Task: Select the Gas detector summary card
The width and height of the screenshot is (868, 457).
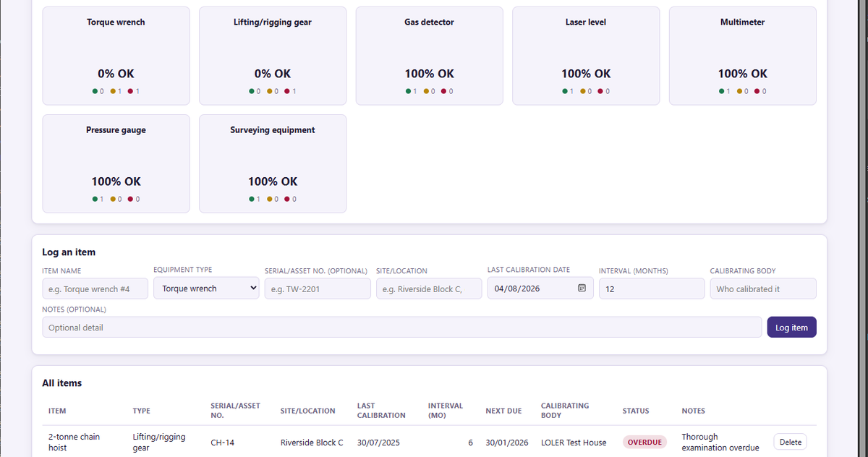Action: [x=429, y=56]
